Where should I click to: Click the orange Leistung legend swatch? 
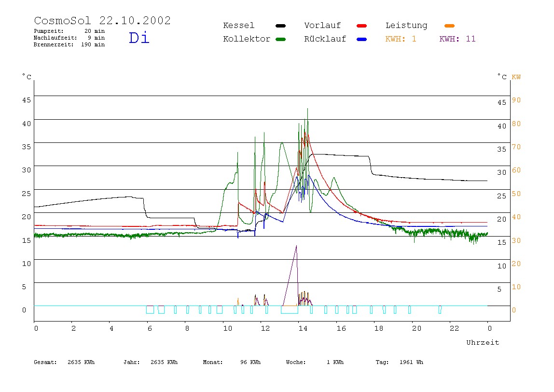click(449, 26)
